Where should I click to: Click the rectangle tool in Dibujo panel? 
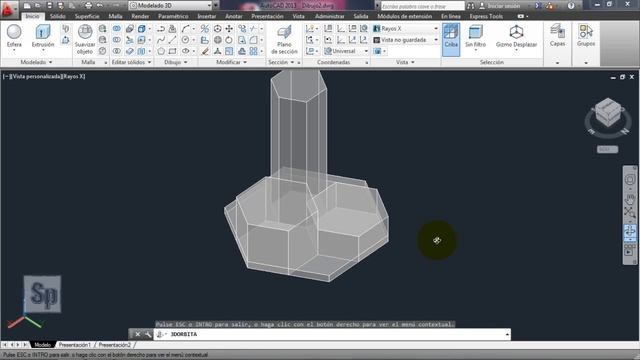[173, 51]
